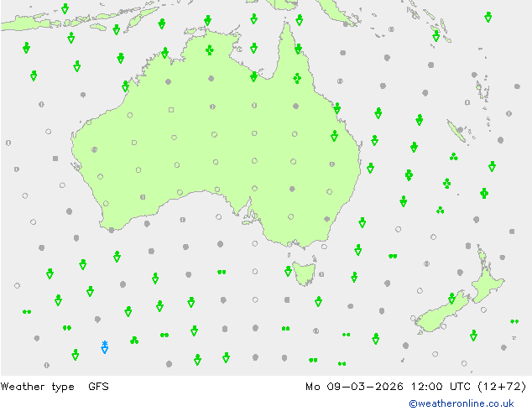Click the shower symbol on the Gulf of Carpentaria coast

point(253,76)
